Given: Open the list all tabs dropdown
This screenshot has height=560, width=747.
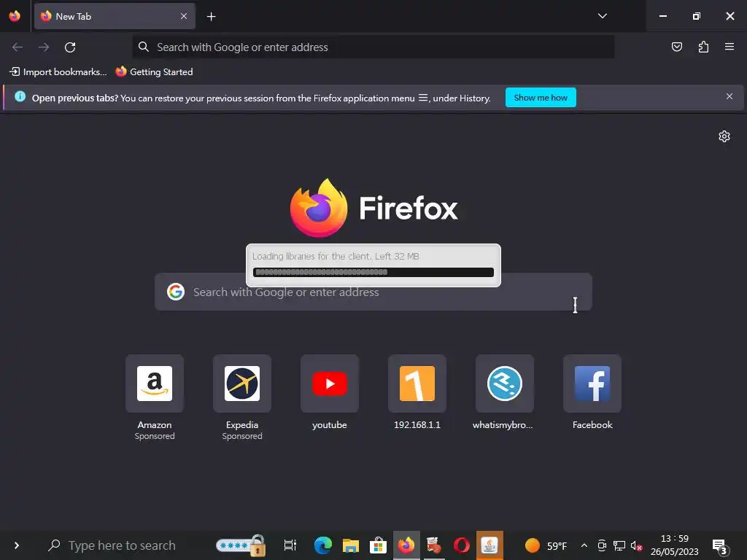Looking at the screenshot, I should [x=602, y=16].
